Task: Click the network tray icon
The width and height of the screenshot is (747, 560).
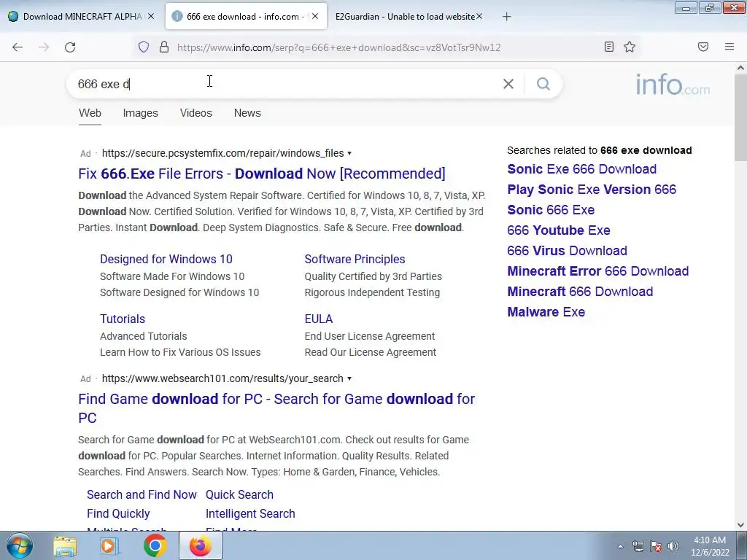Action: (x=638, y=546)
